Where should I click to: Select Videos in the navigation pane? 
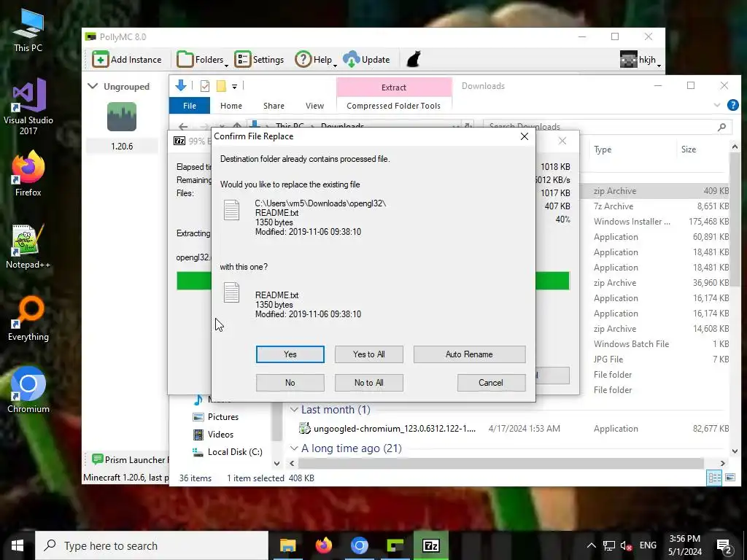click(220, 435)
